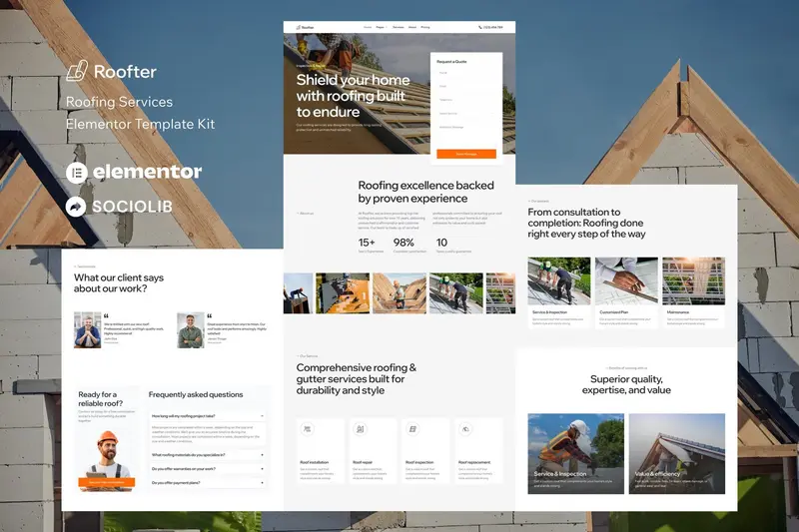
Task: Expand the 'Do you offer warranties on your work?' question
Action: [208, 468]
